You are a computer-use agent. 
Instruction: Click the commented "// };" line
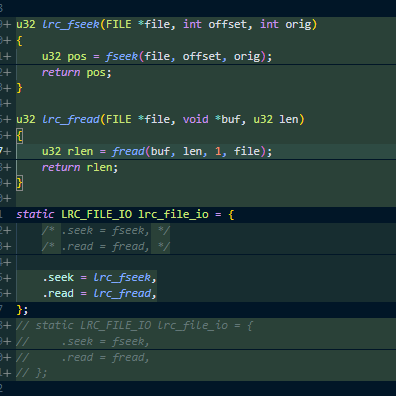pyautogui.click(x=32, y=373)
